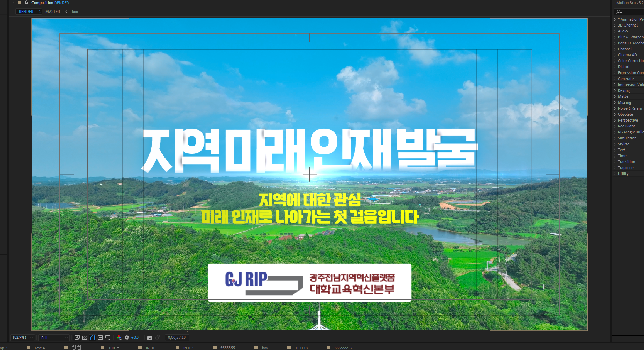This screenshot has height=350, width=644.
Task: Click the Obsolete category label
Action: tap(625, 114)
